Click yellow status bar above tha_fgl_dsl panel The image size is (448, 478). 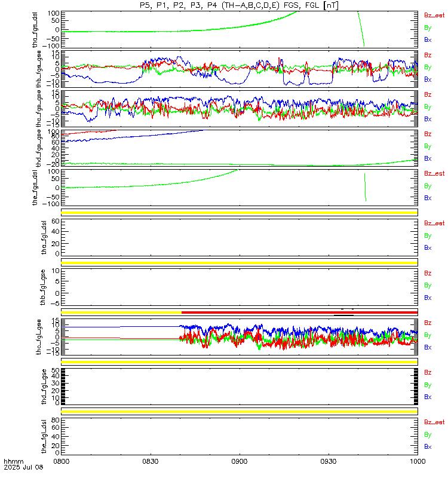click(240, 213)
